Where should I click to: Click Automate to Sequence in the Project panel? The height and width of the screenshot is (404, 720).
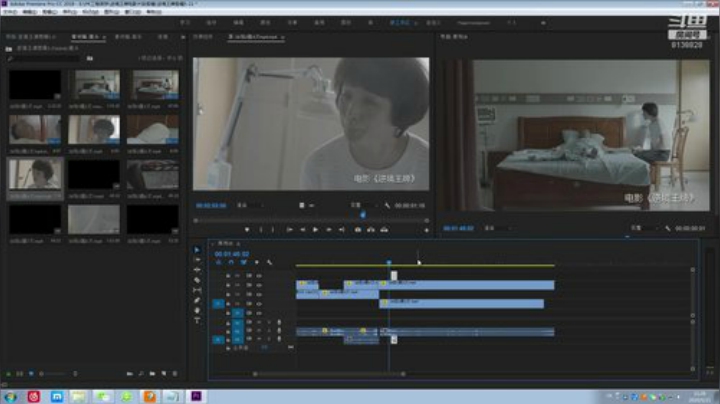click(x=130, y=374)
